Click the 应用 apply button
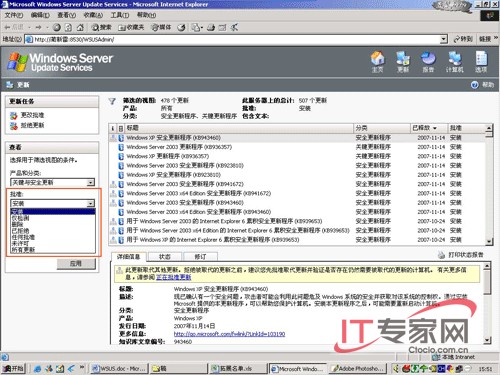 (76, 264)
